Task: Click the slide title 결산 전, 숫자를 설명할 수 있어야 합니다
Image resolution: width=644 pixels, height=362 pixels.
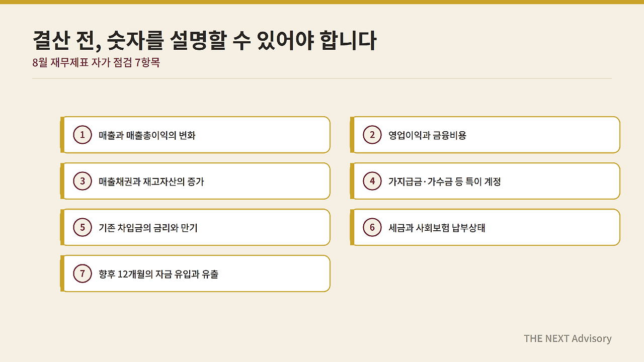Action: pos(204,41)
